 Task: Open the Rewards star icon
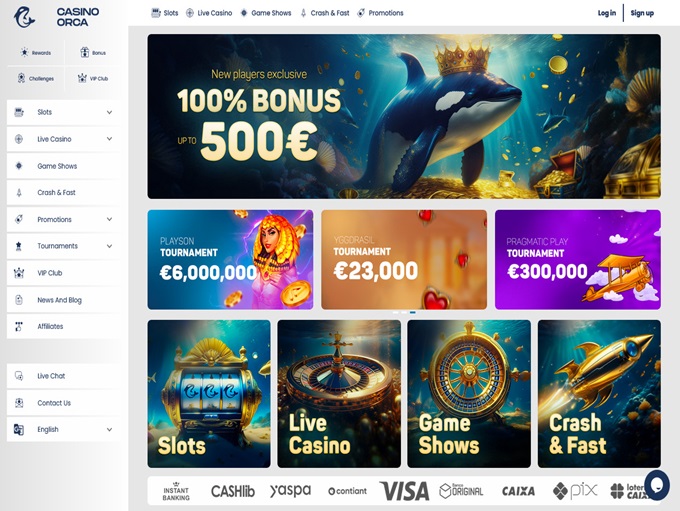24,52
